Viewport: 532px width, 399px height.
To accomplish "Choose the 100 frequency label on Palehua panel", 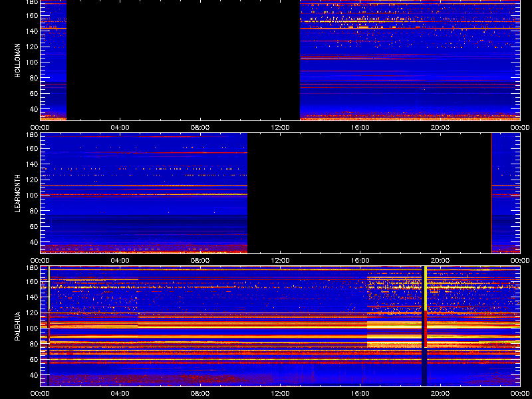I will coord(31,329).
